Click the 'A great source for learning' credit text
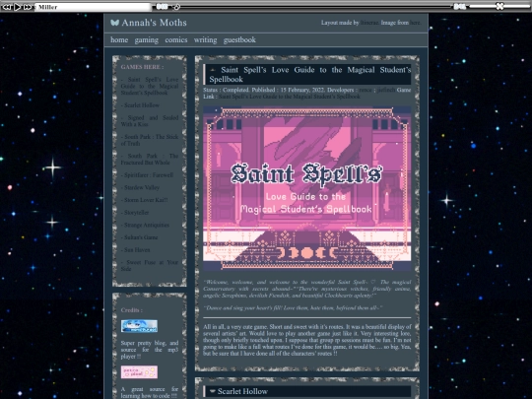 (x=150, y=392)
